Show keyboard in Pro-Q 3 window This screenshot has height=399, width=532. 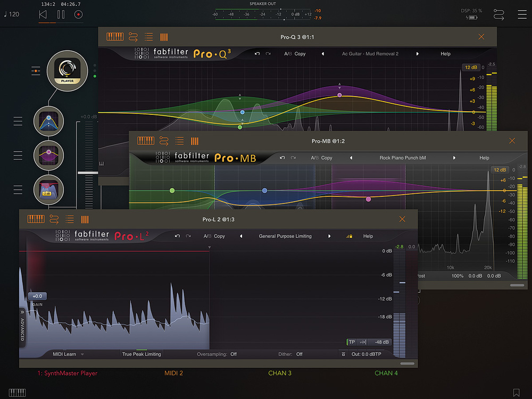pyautogui.click(x=115, y=37)
